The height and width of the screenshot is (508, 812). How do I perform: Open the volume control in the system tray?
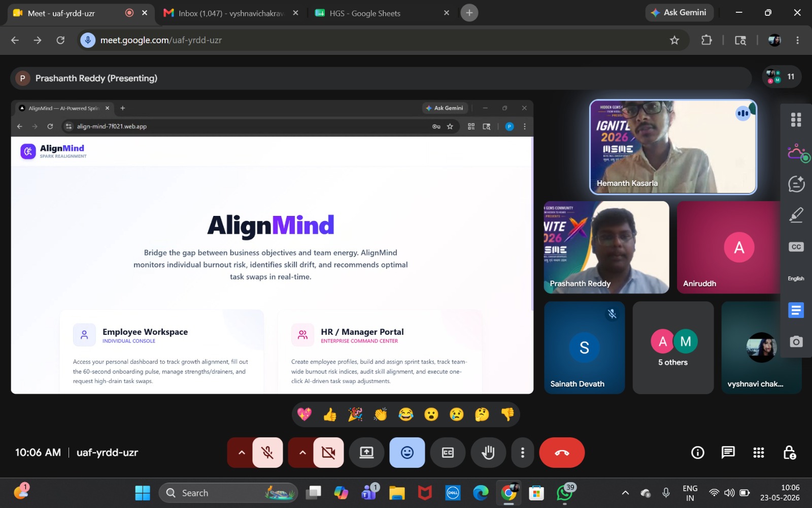729,493
